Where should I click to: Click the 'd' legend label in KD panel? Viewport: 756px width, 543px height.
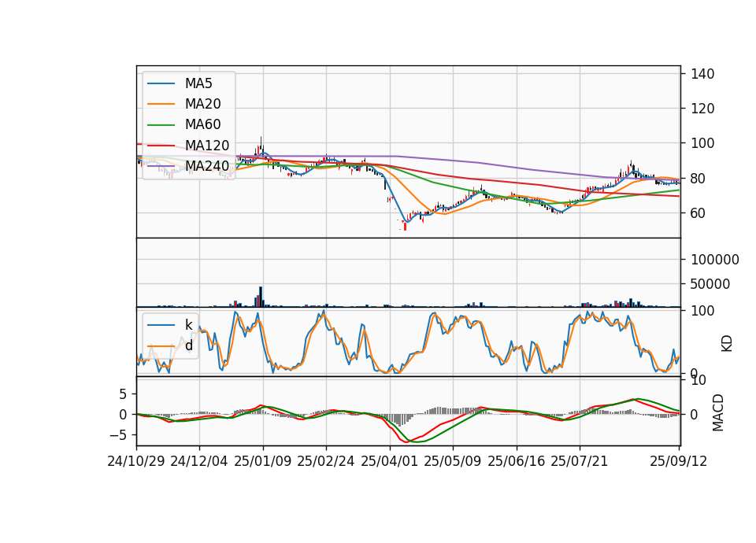189,345
